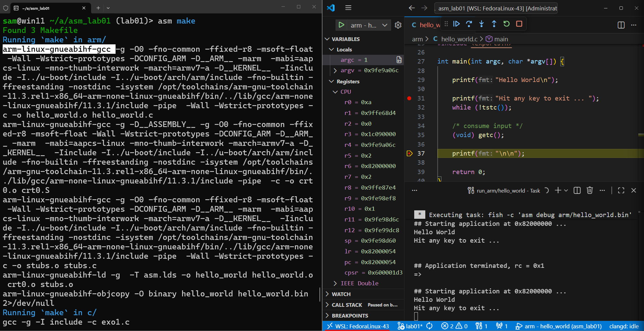The image size is (644, 331).
Task: Maximize the terminal panel size
Action: (620, 190)
